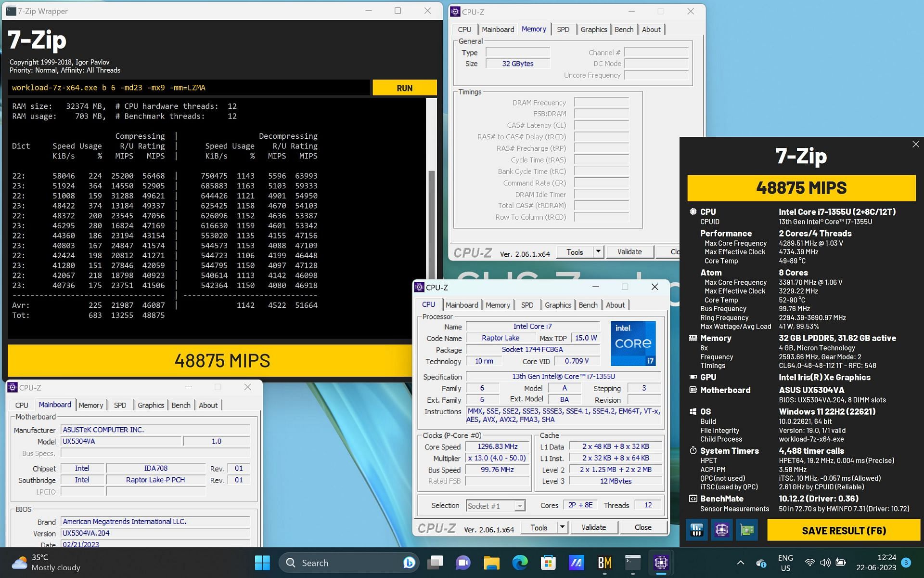The height and width of the screenshot is (578, 924).
Task: Click the Bing icon in search box
Action: tap(409, 563)
